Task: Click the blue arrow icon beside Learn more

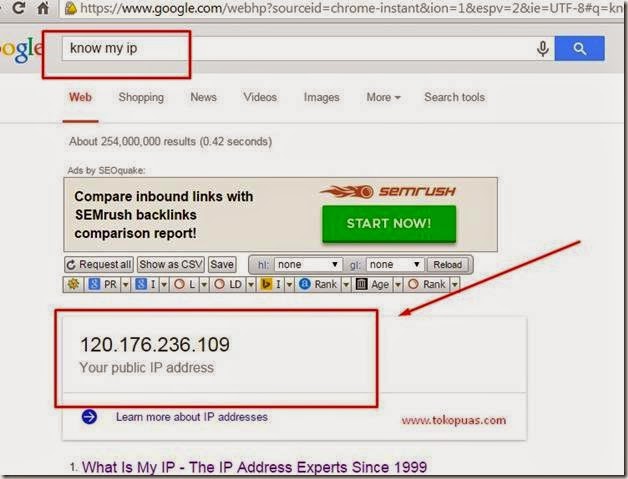Action: tap(89, 417)
